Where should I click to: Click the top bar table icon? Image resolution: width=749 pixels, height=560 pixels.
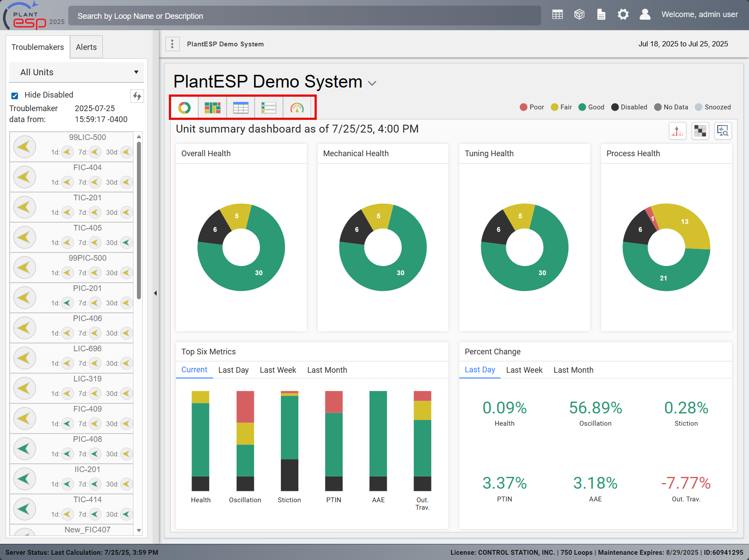[x=557, y=15]
